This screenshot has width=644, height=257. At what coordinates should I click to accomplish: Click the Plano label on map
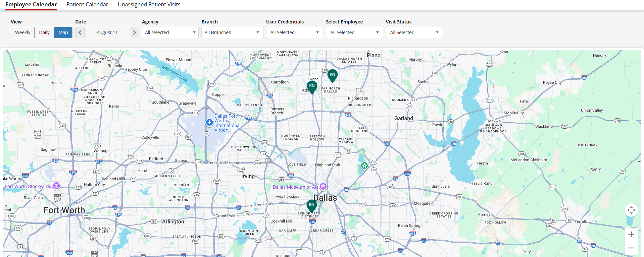(x=374, y=55)
